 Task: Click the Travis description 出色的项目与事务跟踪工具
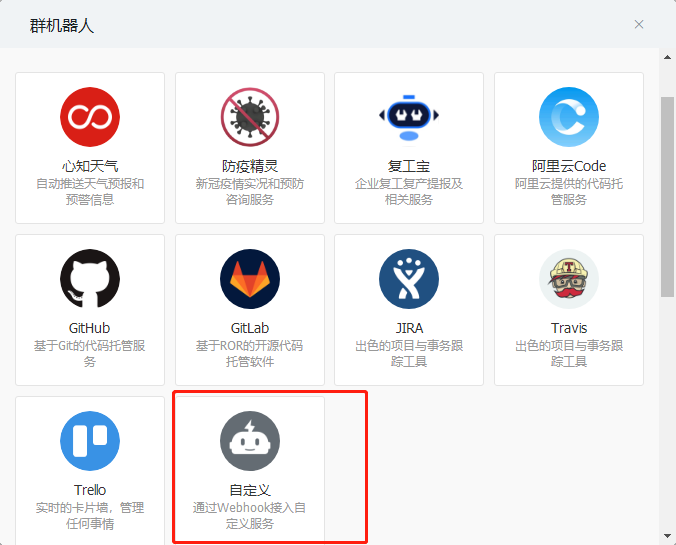(569, 354)
